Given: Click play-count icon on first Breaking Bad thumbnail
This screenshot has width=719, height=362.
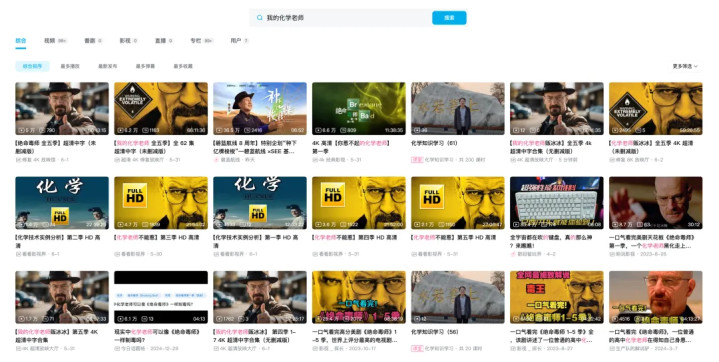Looking at the screenshot, I should tap(21, 130).
